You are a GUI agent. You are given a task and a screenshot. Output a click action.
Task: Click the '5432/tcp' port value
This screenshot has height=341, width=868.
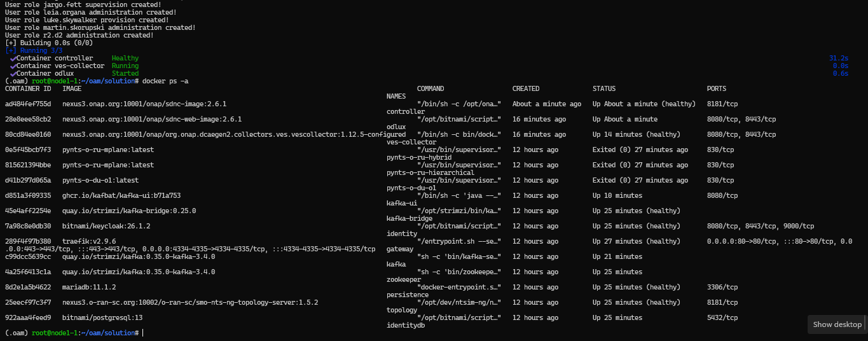pyautogui.click(x=722, y=317)
